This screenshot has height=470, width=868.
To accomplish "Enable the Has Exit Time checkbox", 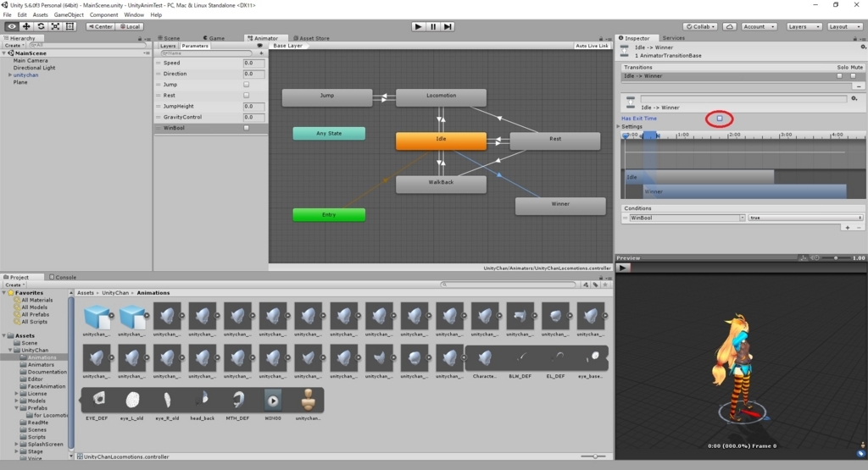I will point(720,119).
